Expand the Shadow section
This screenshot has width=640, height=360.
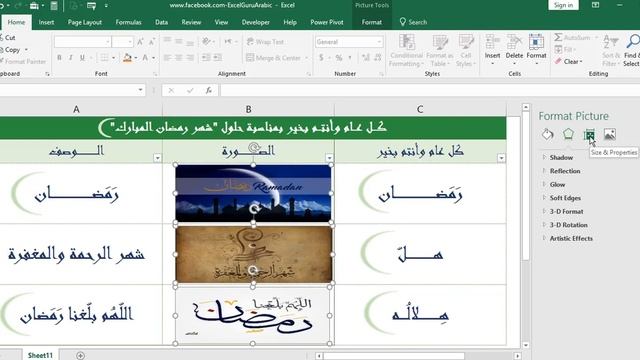click(x=561, y=157)
